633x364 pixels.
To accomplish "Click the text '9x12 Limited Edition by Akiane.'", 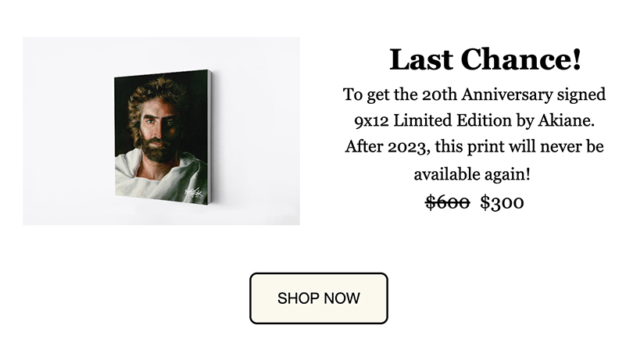I will pos(474,120).
